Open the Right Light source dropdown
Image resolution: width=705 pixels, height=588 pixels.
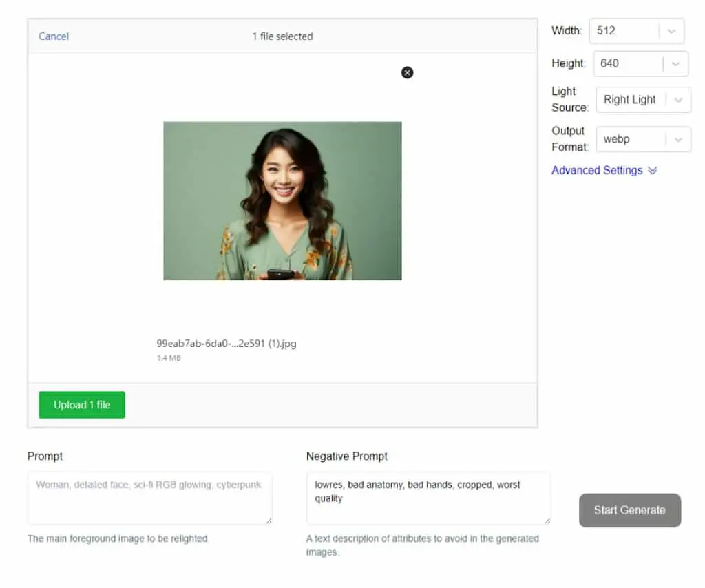643,100
